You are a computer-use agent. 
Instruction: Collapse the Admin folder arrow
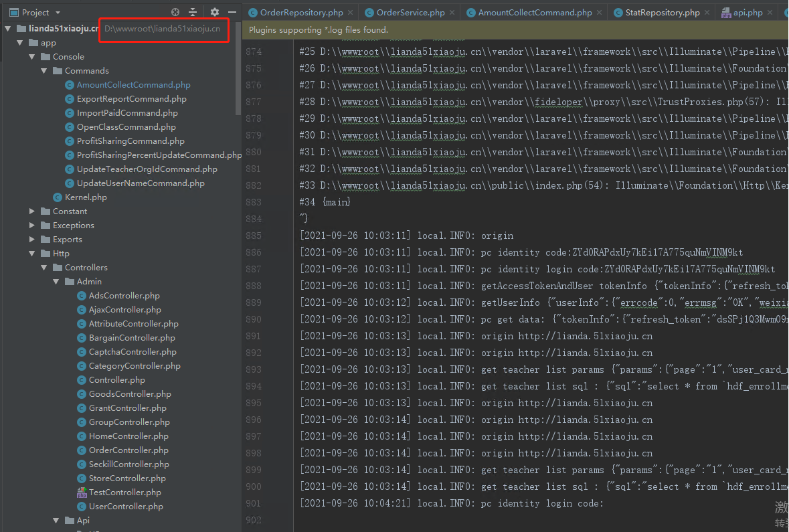click(x=56, y=282)
